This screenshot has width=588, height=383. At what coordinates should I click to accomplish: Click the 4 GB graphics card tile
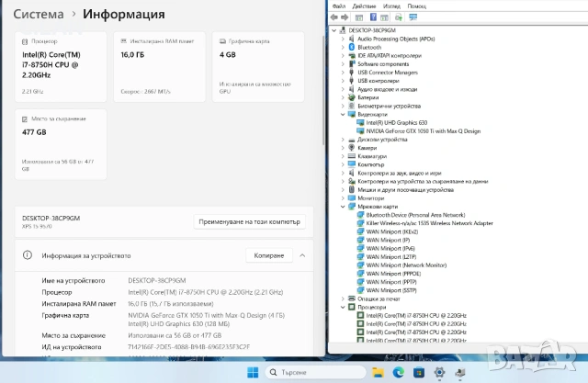click(258, 67)
